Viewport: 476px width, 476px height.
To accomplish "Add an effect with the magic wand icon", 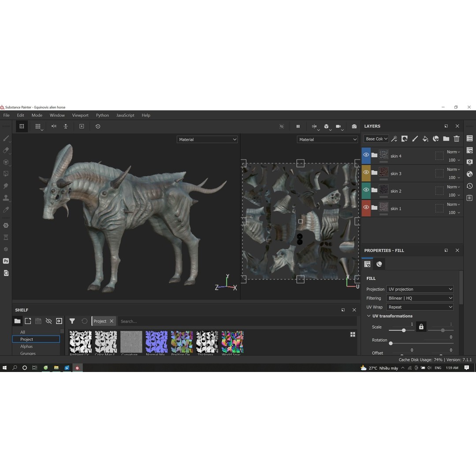I will (394, 138).
